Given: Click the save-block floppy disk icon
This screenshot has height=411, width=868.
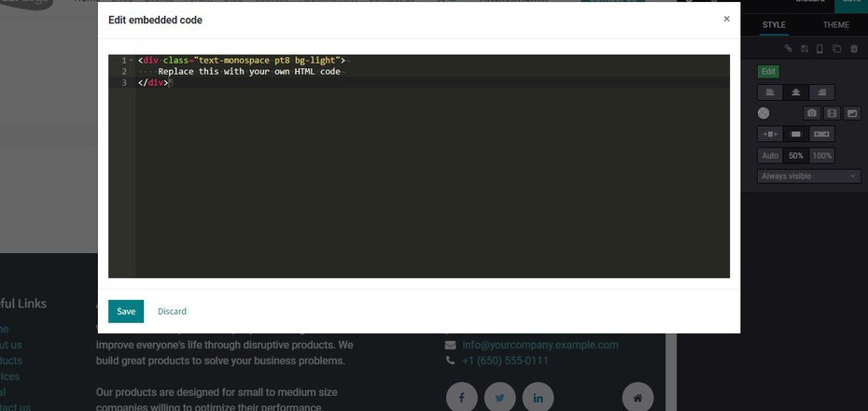Looking at the screenshot, I should [805, 49].
